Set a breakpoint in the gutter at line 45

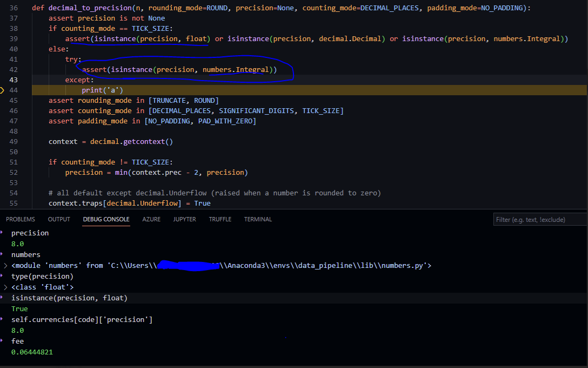[x=4, y=100]
